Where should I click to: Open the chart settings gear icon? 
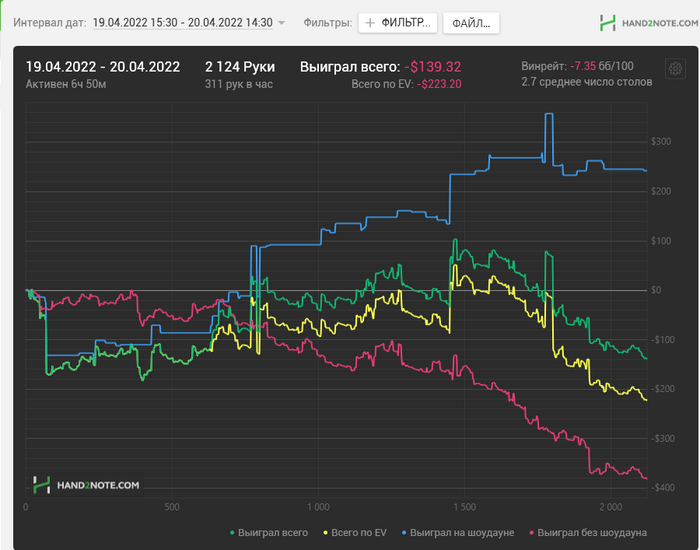click(x=675, y=69)
